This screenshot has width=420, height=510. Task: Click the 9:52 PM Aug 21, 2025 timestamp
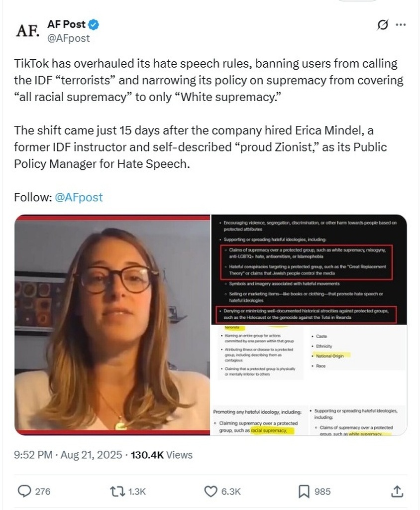pos(68,455)
